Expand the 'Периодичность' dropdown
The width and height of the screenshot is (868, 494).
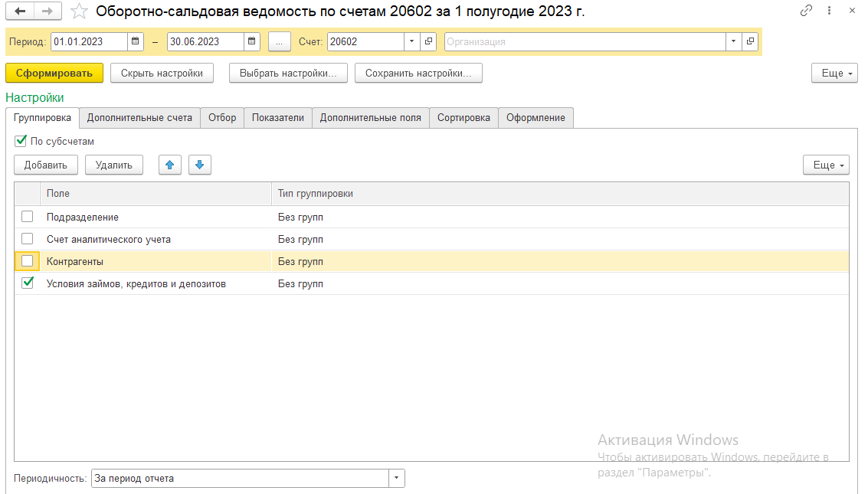click(x=396, y=479)
